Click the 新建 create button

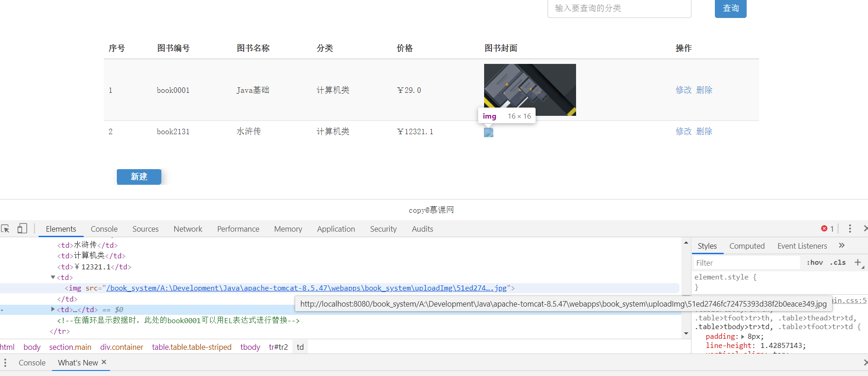(x=139, y=177)
